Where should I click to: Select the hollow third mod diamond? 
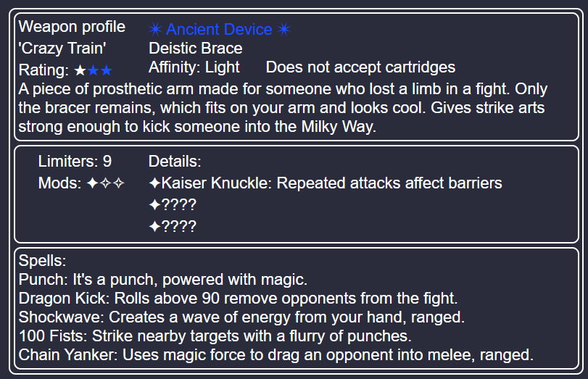pyautogui.click(x=118, y=183)
